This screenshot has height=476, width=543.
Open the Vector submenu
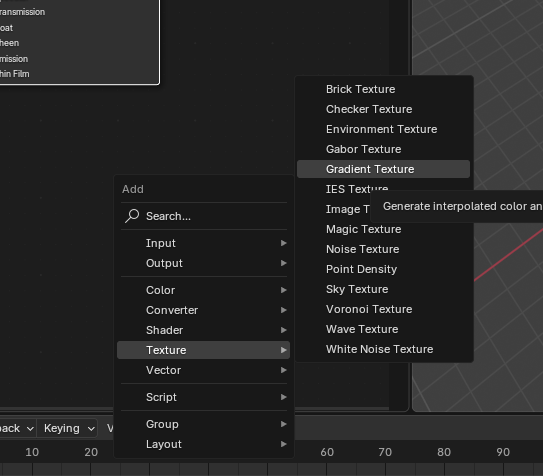point(204,370)
